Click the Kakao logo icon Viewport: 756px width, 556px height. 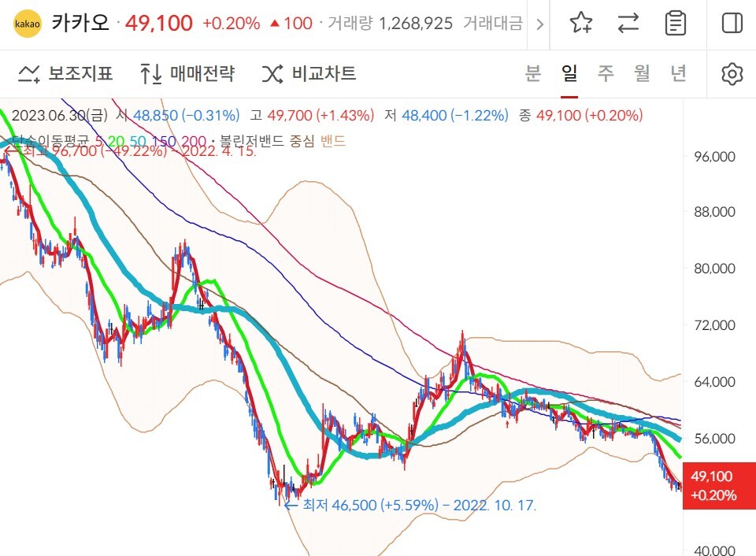coord(27,23)
